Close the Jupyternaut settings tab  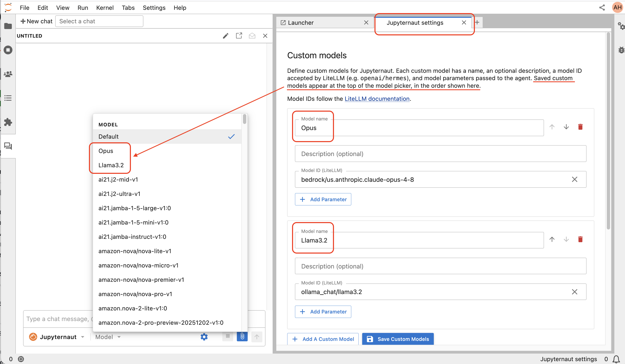[x=464, y=22]
